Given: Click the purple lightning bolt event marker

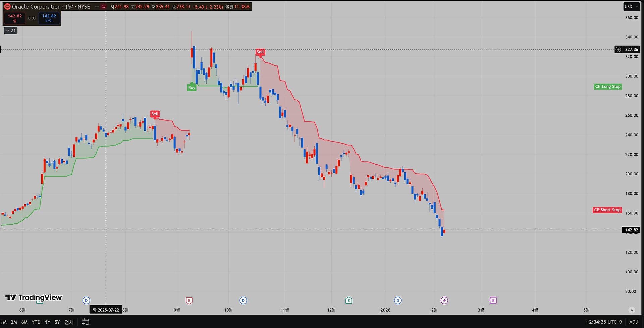Looking at the screenshot, I should 444,300.
